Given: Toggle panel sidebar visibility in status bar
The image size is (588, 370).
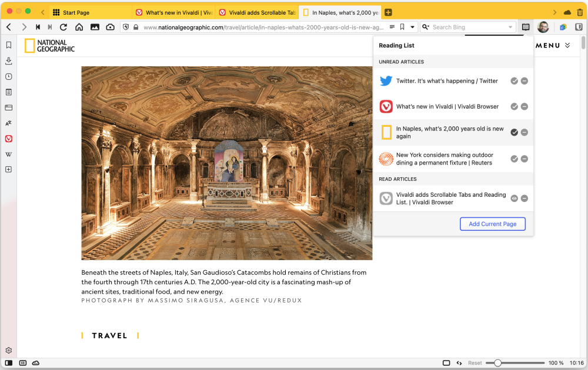Looking at the screenshot, I should click(x=9, y=363).
